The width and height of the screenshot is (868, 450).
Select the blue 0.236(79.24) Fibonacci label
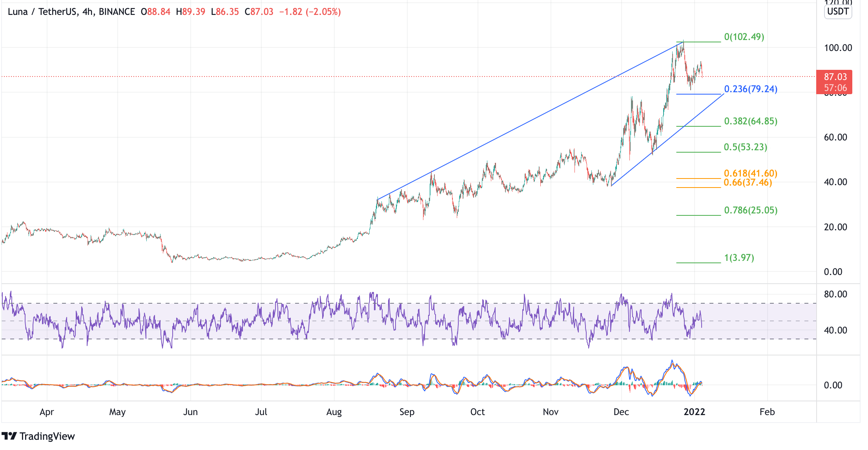point(750,89)
